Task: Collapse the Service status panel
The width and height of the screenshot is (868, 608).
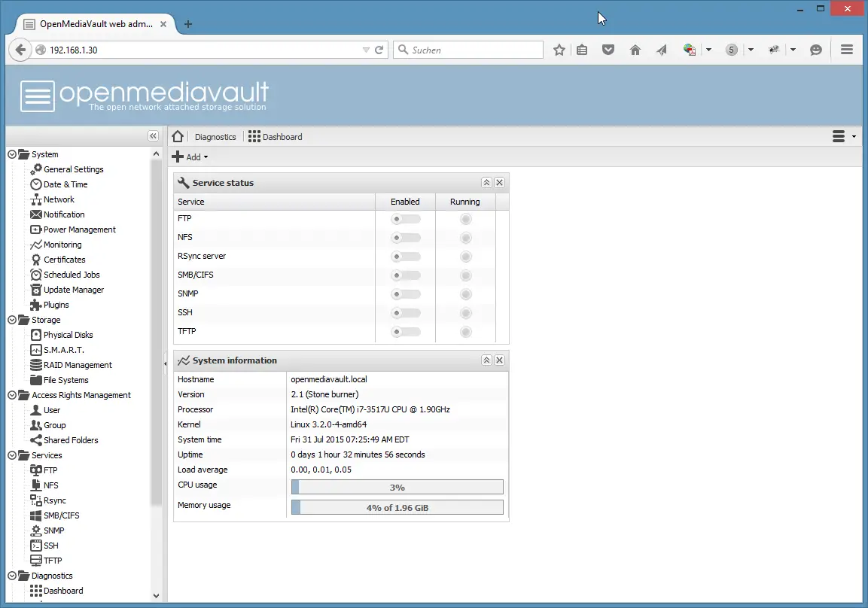Action: (x=486, y=183)
